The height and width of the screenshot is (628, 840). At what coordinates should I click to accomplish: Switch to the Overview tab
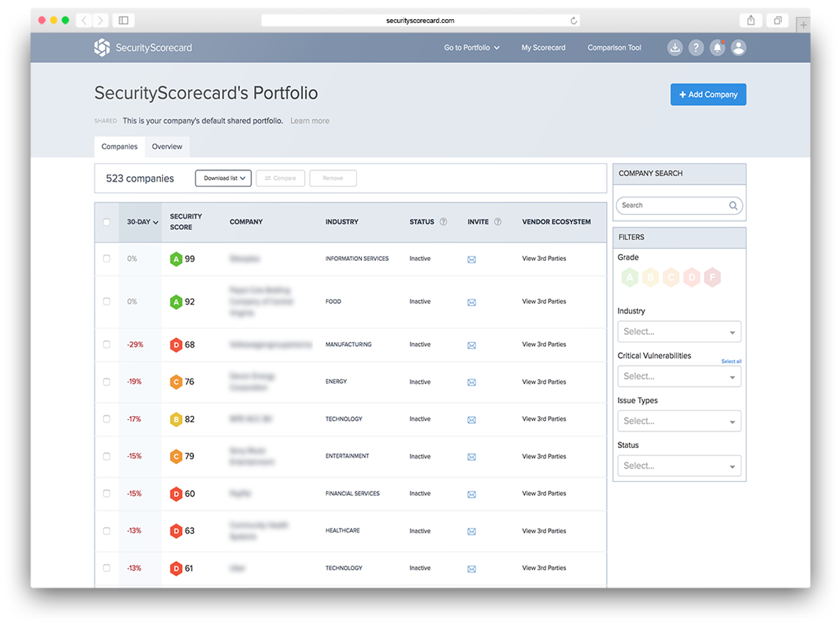pos(166,146)
